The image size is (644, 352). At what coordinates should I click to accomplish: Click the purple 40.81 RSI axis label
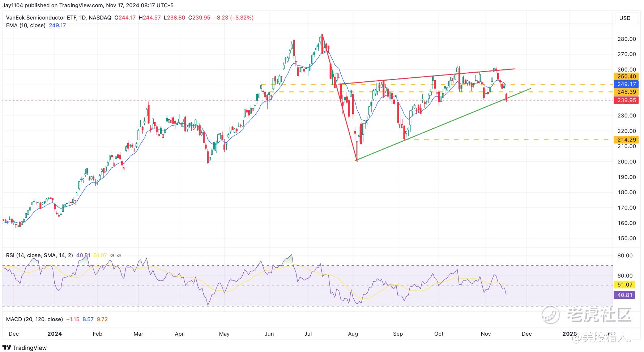[x=624, y=295]
